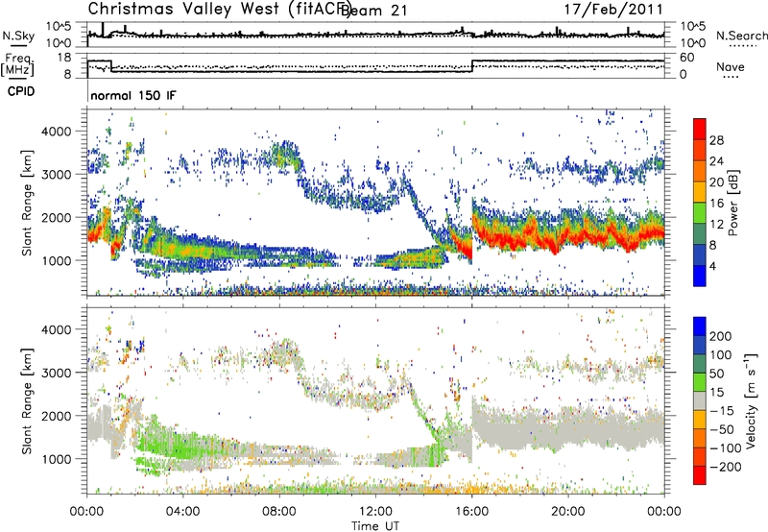Click the "Power [dB]" color bar title
768x532 pixels.
pos(732,203)
